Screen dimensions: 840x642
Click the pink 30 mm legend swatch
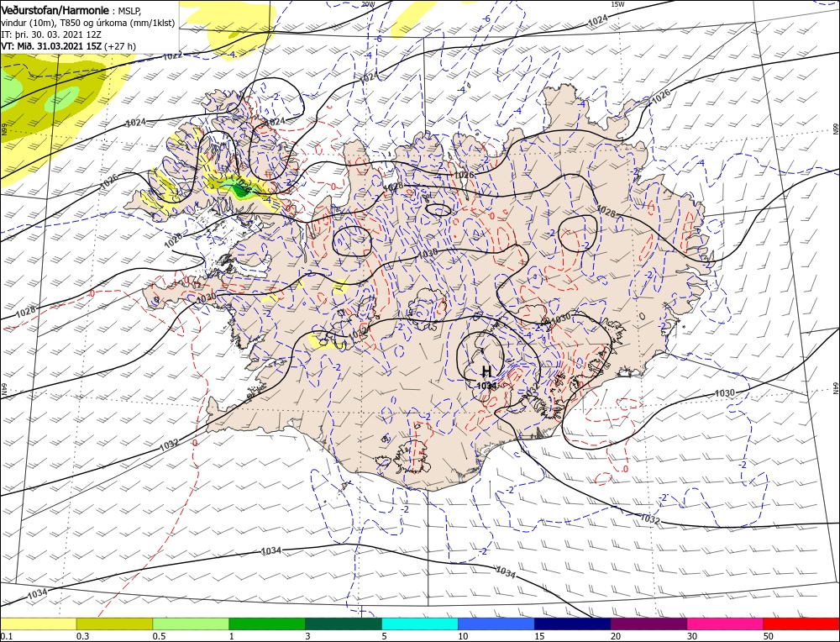click(x=726, y=624)
